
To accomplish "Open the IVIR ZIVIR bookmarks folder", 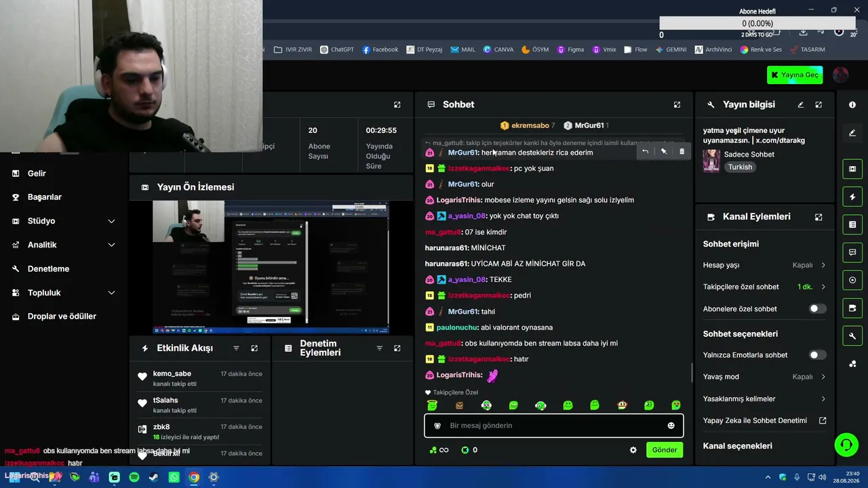I will (x=293, y=49).
